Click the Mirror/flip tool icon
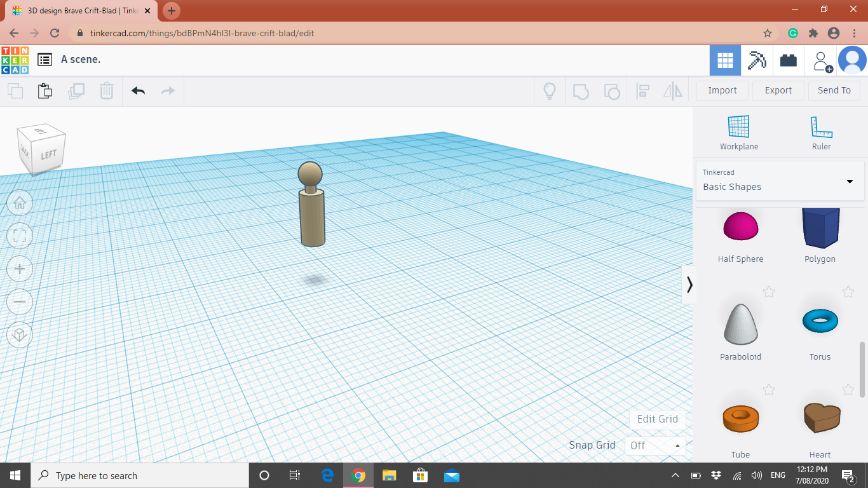 (x=673, y=91)
